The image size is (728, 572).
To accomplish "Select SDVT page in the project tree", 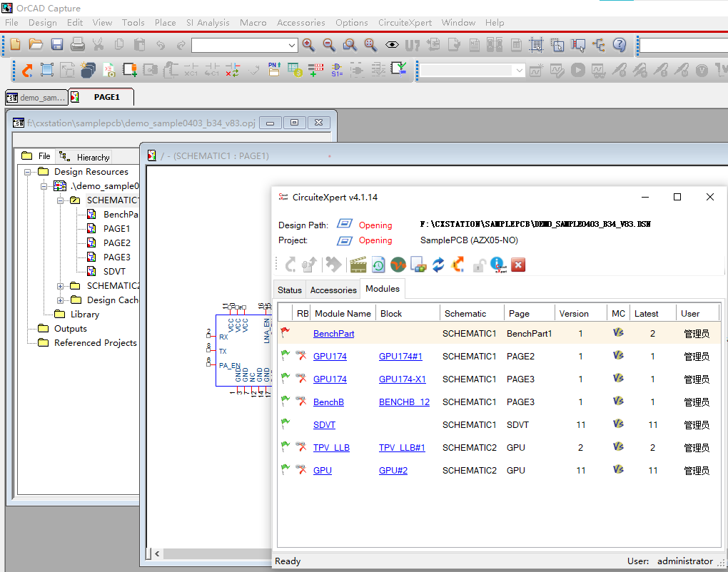I will pos(114,272).
